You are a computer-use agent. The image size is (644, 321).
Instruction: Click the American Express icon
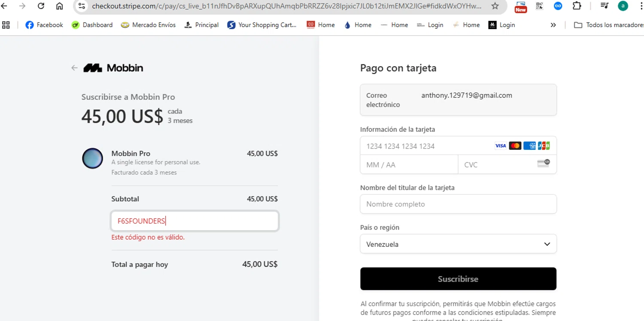click(529, 146)
